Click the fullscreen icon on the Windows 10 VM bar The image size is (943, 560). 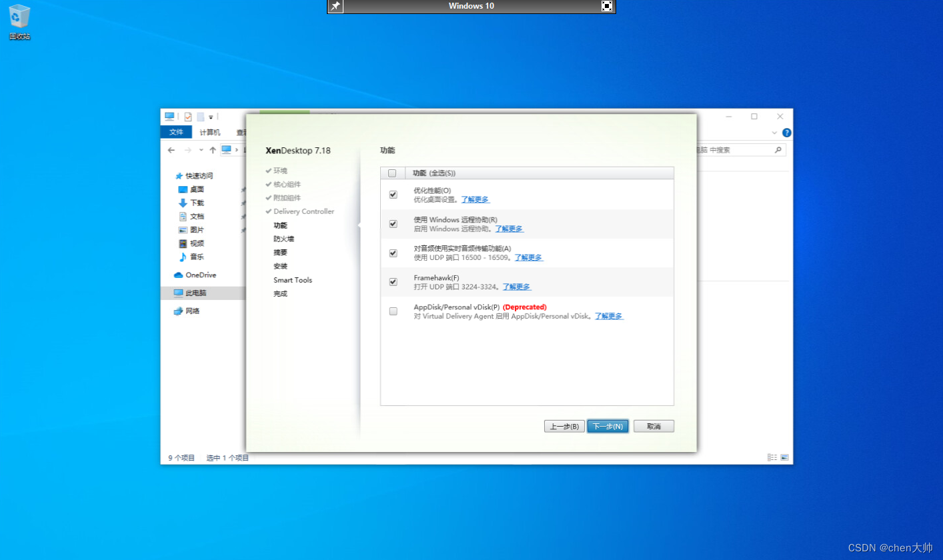[607, 6]
